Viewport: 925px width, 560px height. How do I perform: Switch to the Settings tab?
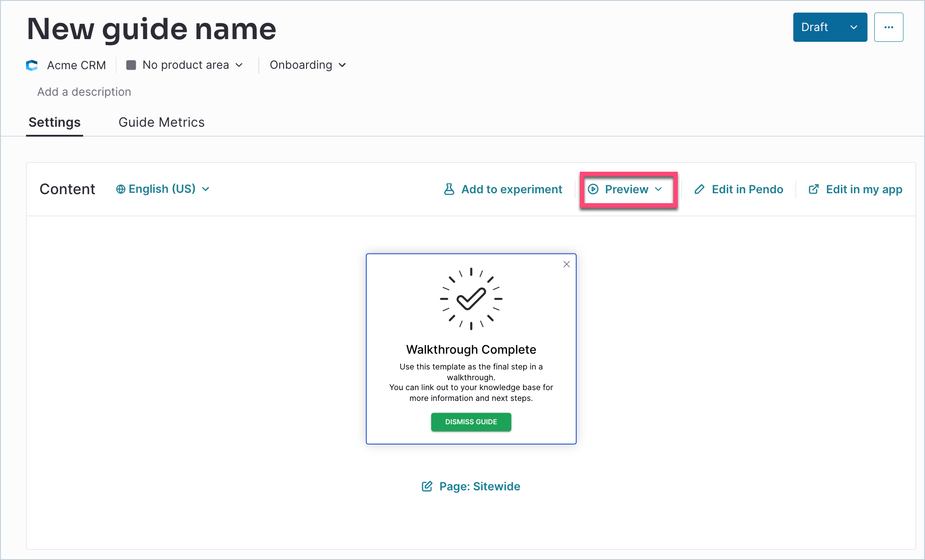pos(54,122)
